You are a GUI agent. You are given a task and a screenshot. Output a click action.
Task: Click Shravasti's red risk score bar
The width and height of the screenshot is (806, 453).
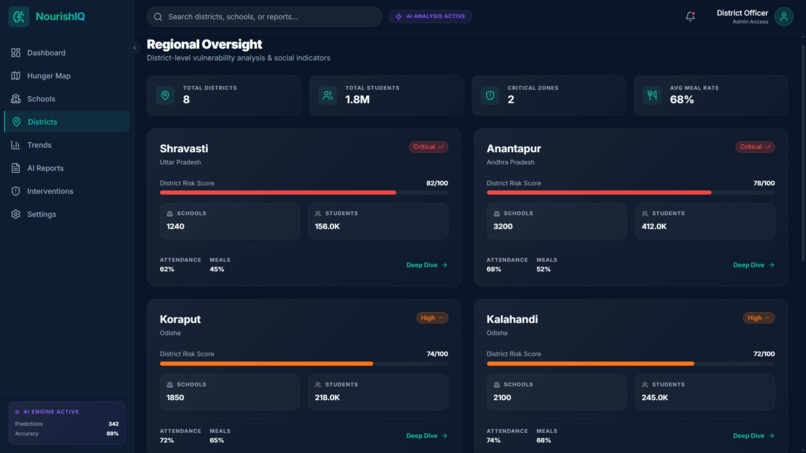tap(278, 192)
